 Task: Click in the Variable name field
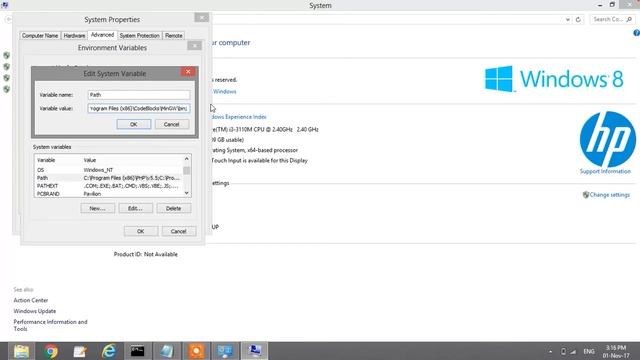pos(139,95)
